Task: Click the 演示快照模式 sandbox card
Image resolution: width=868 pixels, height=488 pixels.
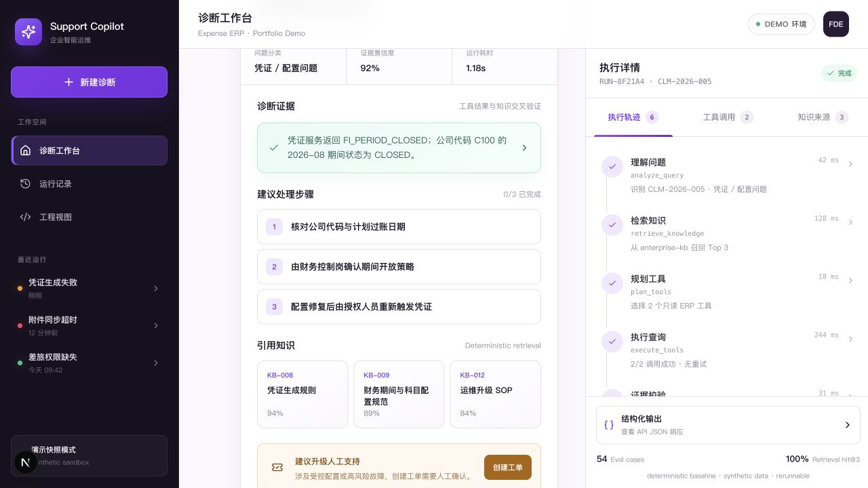Action: (x=90, y=455)
